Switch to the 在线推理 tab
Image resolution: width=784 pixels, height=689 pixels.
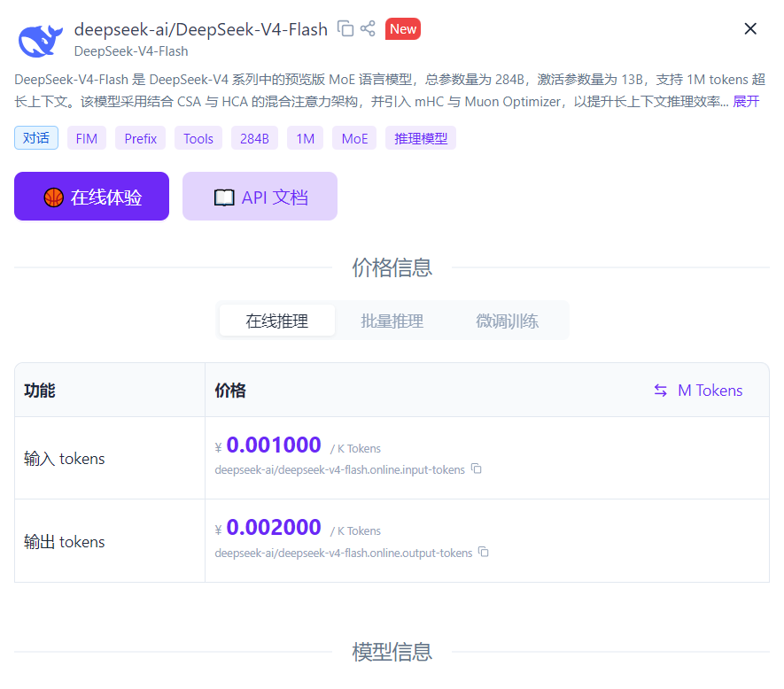(x=277, y=321)
